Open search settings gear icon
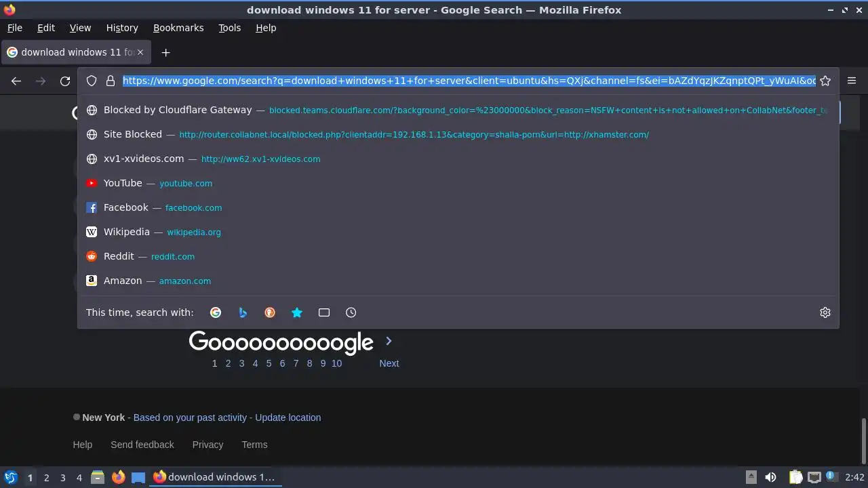Screen dimensions: 868x488 tap(825, 312)
